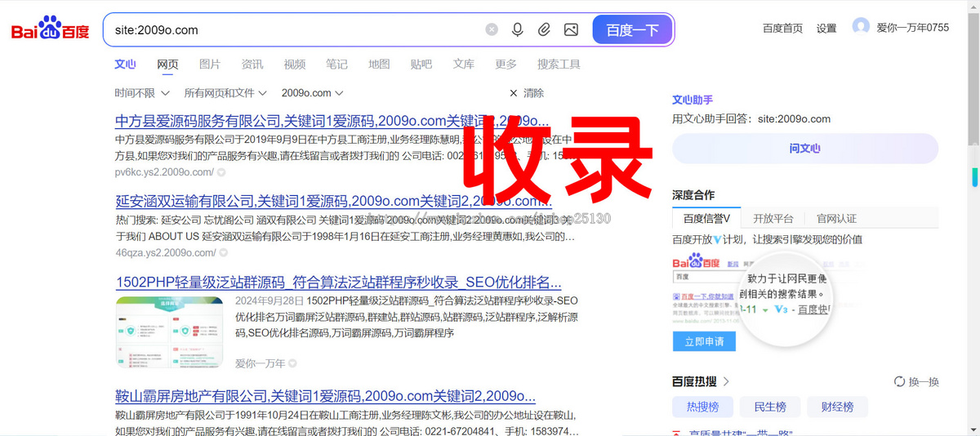The image size is (980, 436).
Task: Select 官网认证 tab
Action: pyautogui.click(x=837, y=219)
